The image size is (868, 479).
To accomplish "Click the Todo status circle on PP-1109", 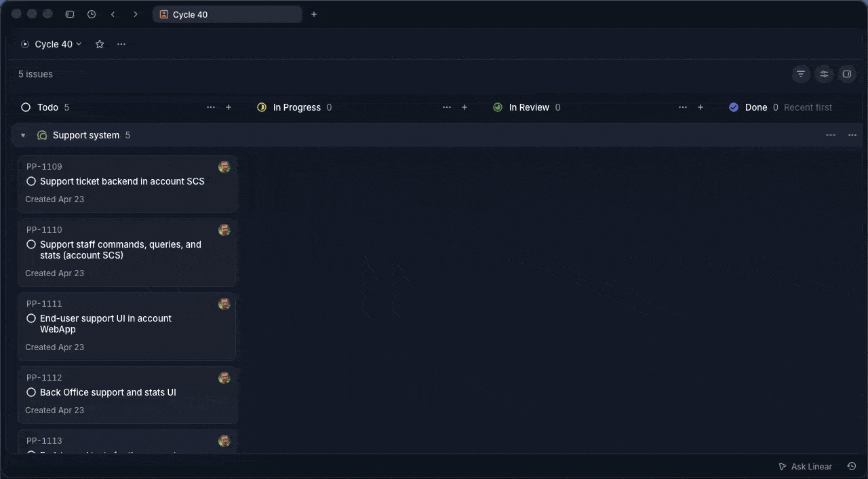I will [31, 181].
